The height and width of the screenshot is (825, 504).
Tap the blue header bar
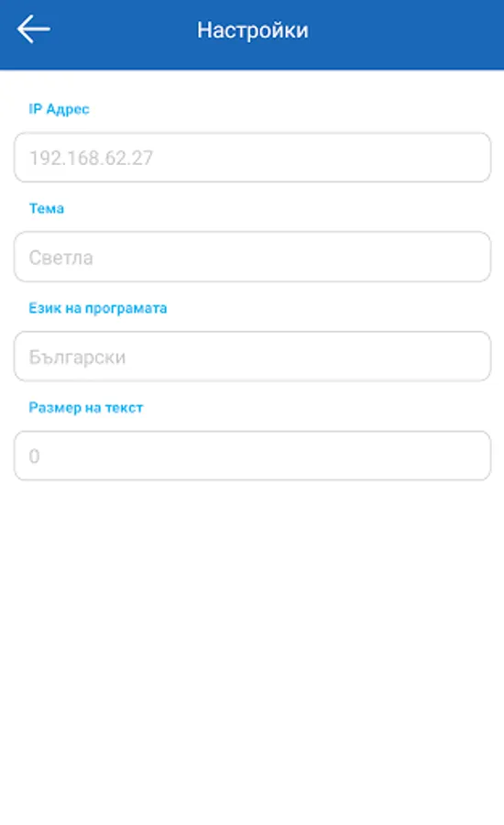point(252,35)
